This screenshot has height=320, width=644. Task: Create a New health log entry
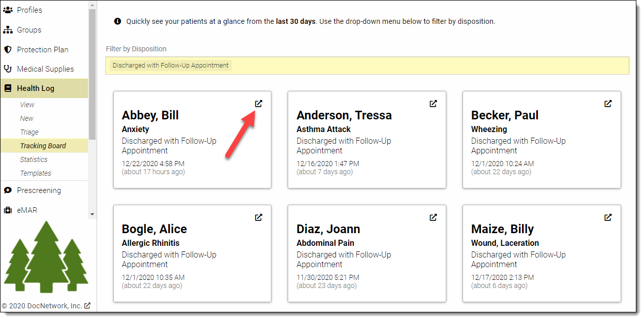[27, 118]
